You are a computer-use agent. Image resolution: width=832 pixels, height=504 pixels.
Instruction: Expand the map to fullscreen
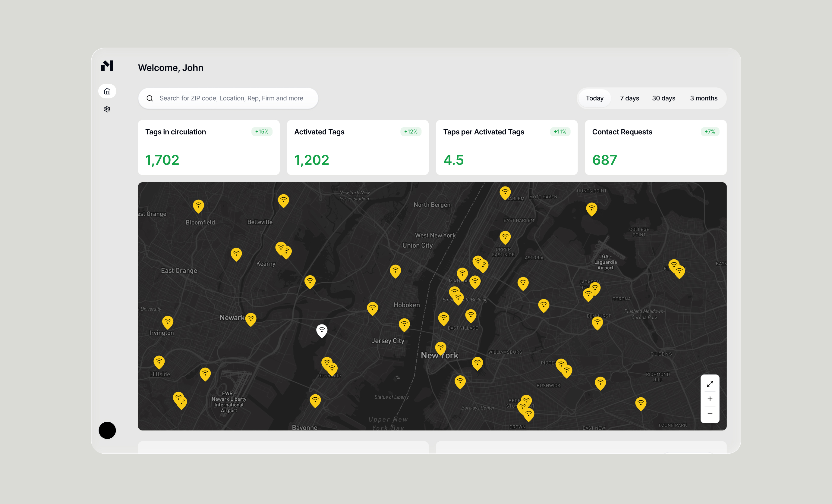[x=710, y=384]
